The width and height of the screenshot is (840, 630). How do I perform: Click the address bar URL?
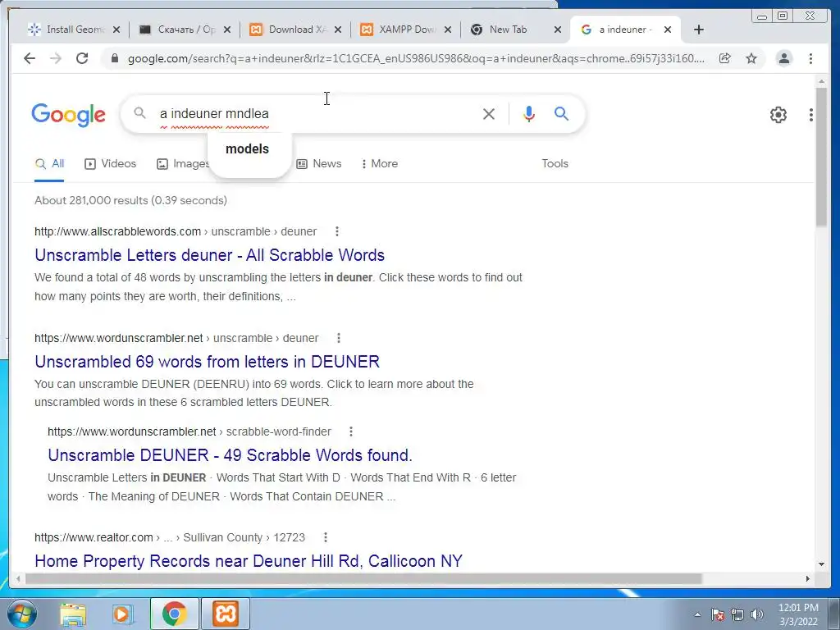click(x=416, y=58)
